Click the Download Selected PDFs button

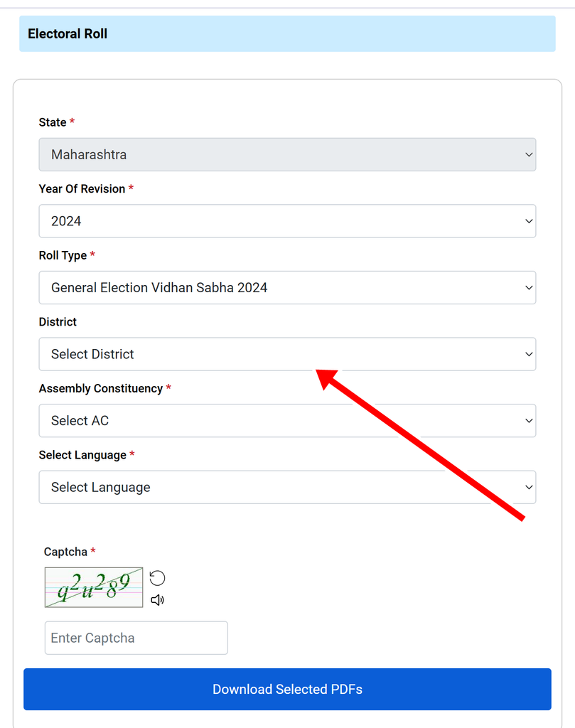click(x=287, y=689)
